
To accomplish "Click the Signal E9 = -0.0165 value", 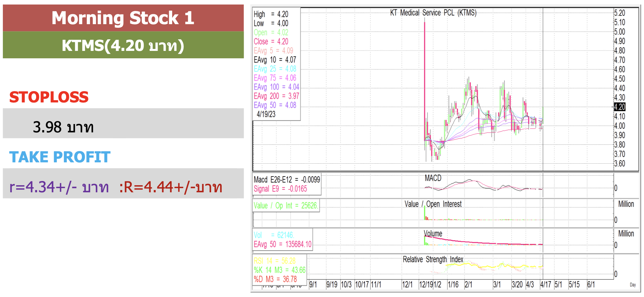I will 280,189.
